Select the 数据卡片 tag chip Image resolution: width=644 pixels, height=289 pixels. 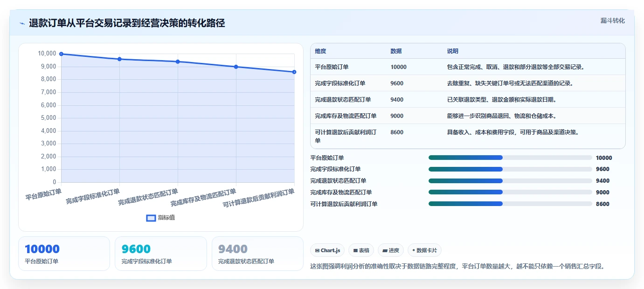[x=424, y=250]
